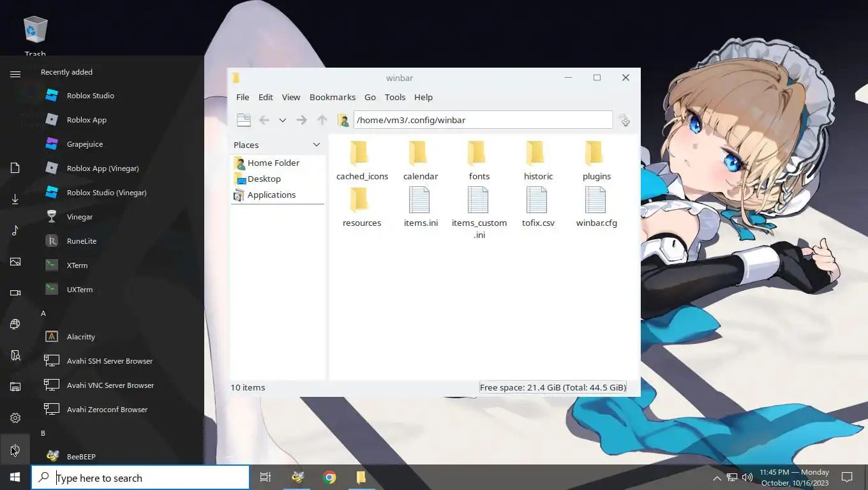Open Task View on the taskbar
The width and height of the screenshot is (868, 490).
pyautogui.click(x=266, y=477)
